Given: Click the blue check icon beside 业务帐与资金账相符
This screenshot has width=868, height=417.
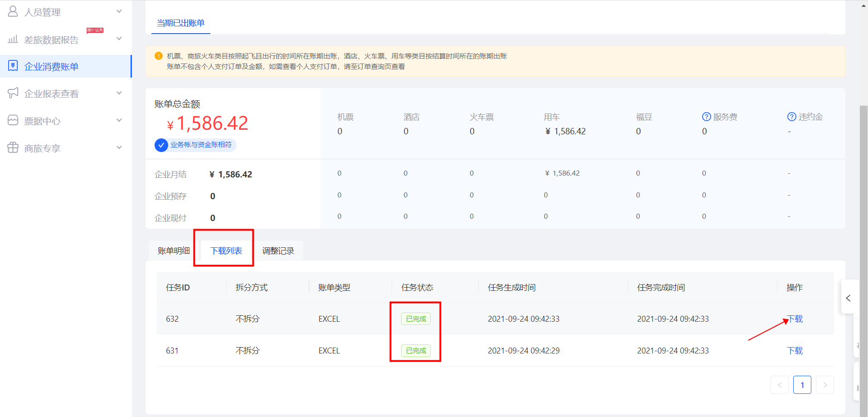Looking at the screenshot, I should point(161,145).
